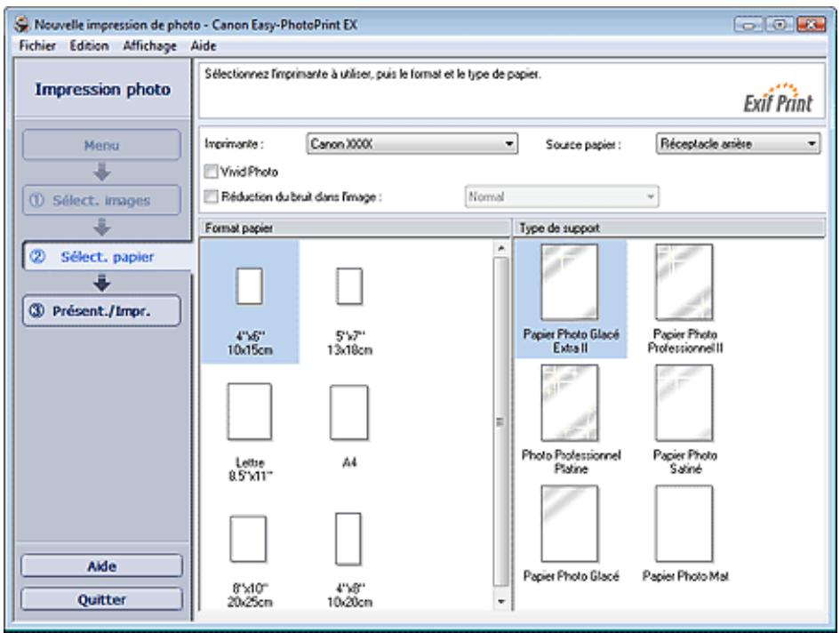Choose Papier Photo Professionnel II media type
Image resolution: width=840 pixels, height=633 pixels.
point(684,299)
